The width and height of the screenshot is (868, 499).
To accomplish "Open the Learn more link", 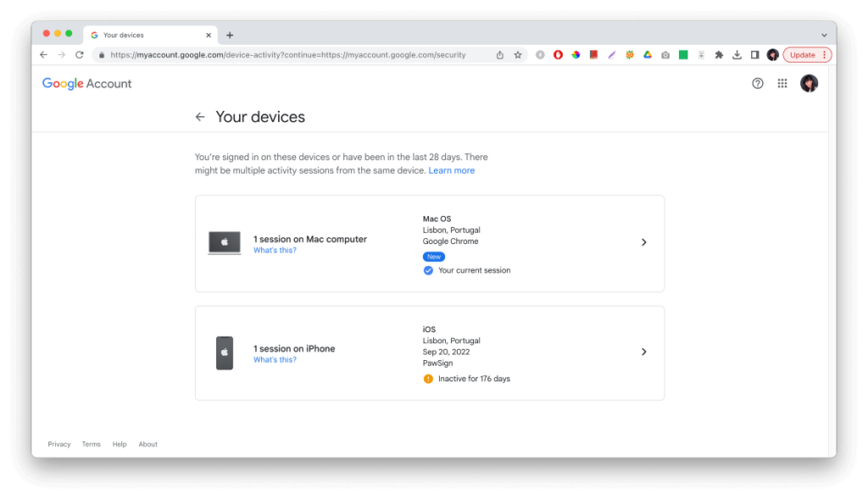I will click(x=452, y=170).
